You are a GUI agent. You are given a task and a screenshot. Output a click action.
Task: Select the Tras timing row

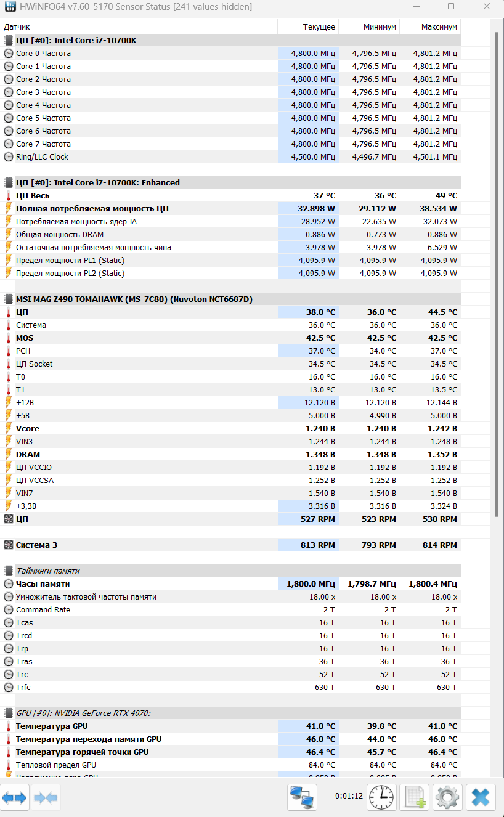(x=230, y=662)
